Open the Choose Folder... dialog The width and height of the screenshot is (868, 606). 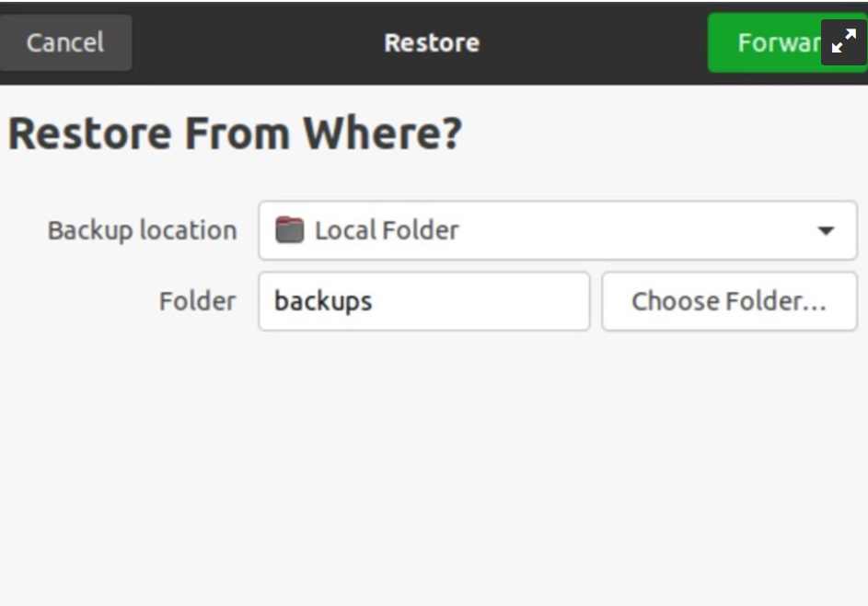coord(729,301)
